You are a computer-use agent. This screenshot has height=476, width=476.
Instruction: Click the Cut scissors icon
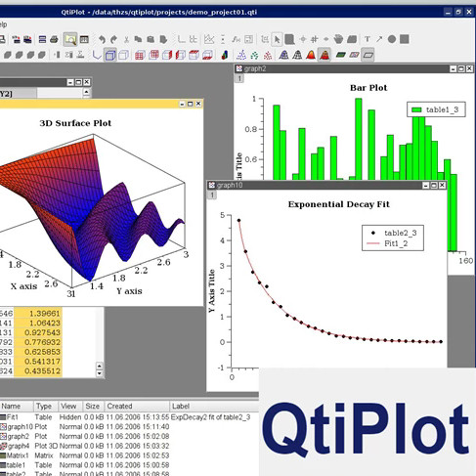point(126,40)
